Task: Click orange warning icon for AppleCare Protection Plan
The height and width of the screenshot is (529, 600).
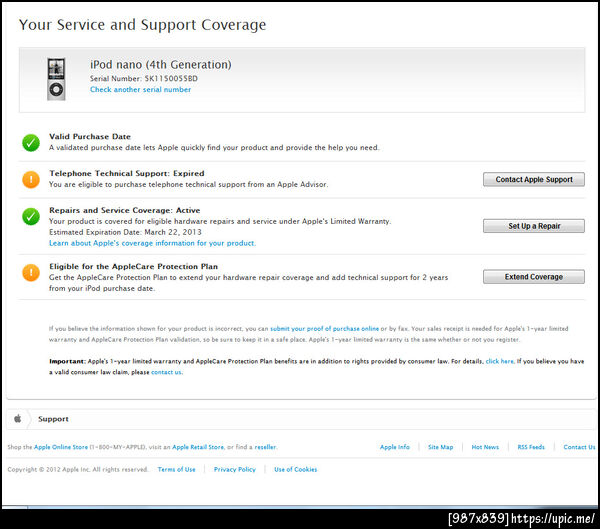Action: pyautogui.click(x=31, y=271)
